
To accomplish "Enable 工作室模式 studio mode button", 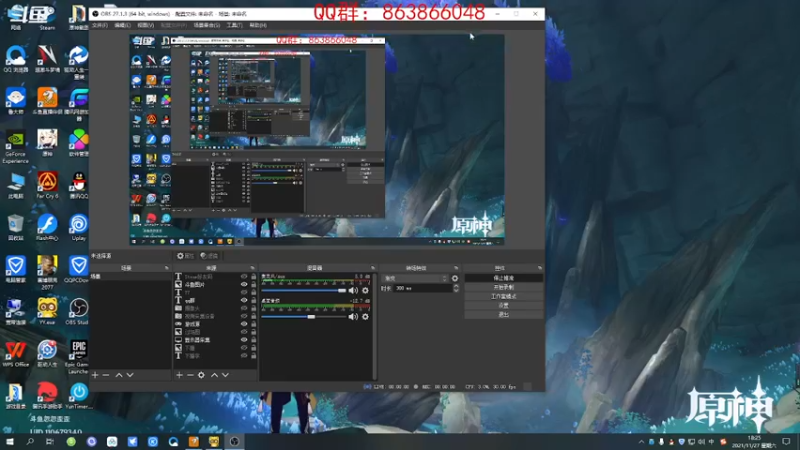I will click(504, 296).
